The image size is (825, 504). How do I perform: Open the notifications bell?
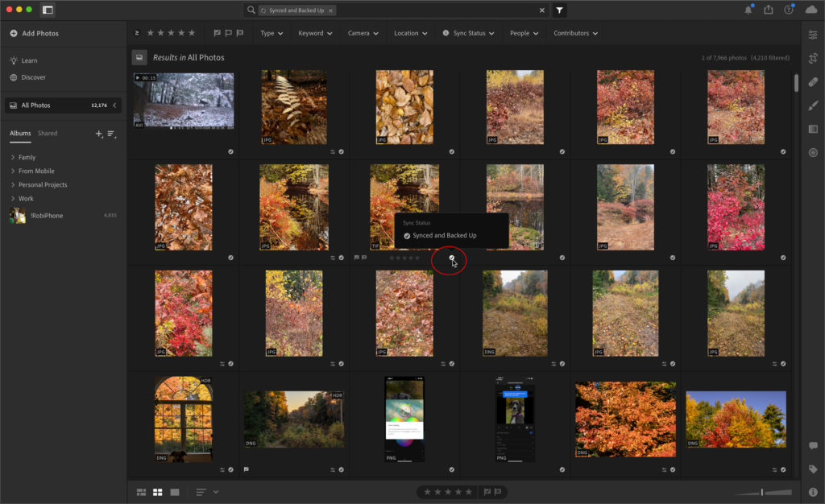pos(748,10)
